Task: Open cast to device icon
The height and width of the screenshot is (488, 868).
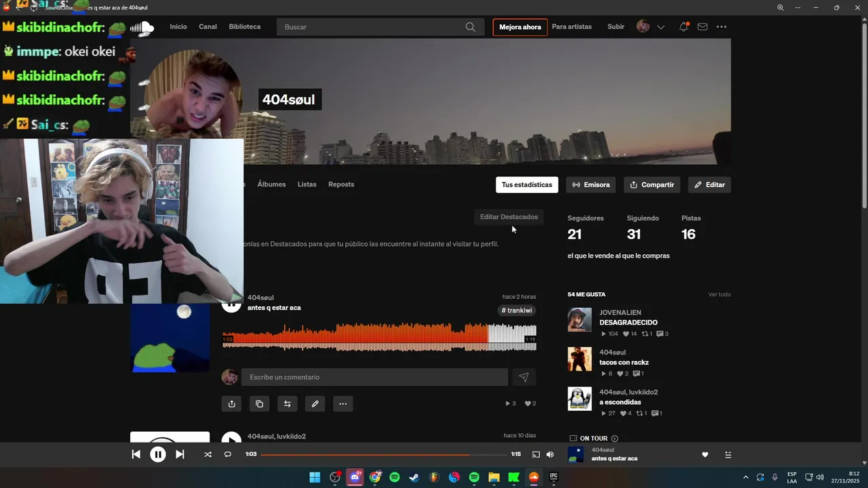Action: click(x=535, y=455)
